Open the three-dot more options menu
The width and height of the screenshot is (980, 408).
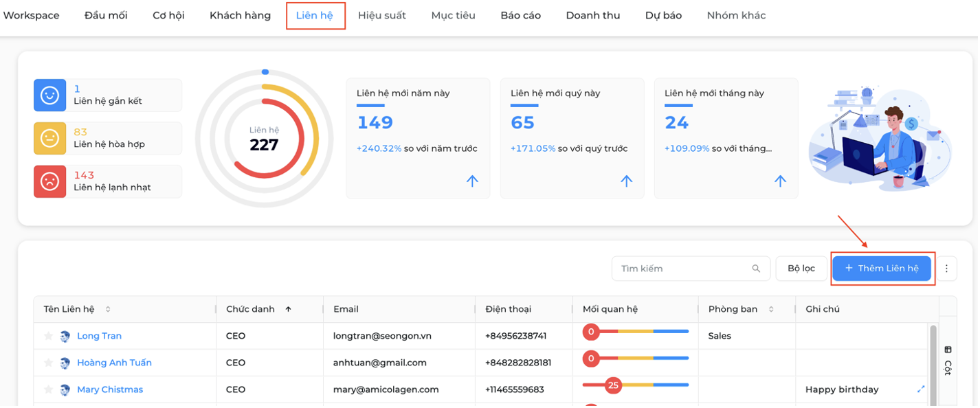coord(946,269)
